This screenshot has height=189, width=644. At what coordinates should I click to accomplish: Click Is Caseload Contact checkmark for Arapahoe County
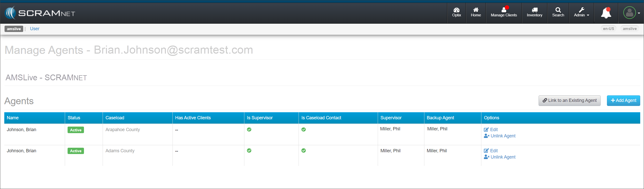pyautogui.click(x=304, y=130)
